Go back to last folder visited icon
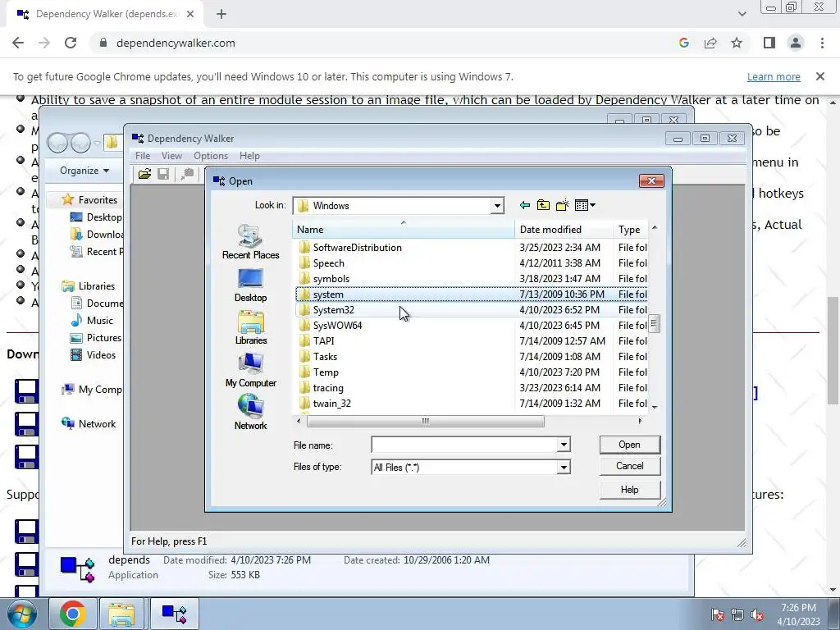The height and width of the screenshot is (630, 840). (525, 205)
